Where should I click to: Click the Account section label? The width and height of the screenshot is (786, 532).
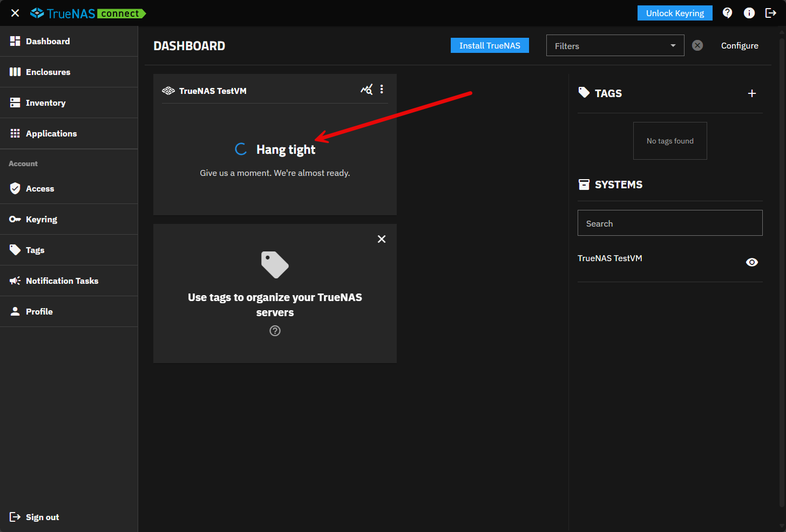(23, 163)
